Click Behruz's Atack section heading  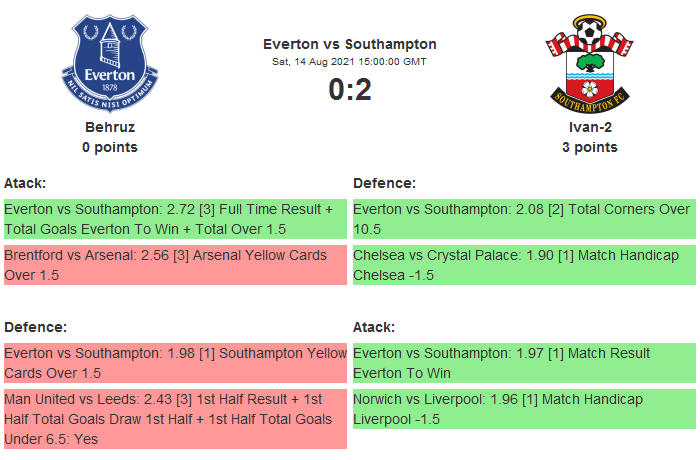25,183
